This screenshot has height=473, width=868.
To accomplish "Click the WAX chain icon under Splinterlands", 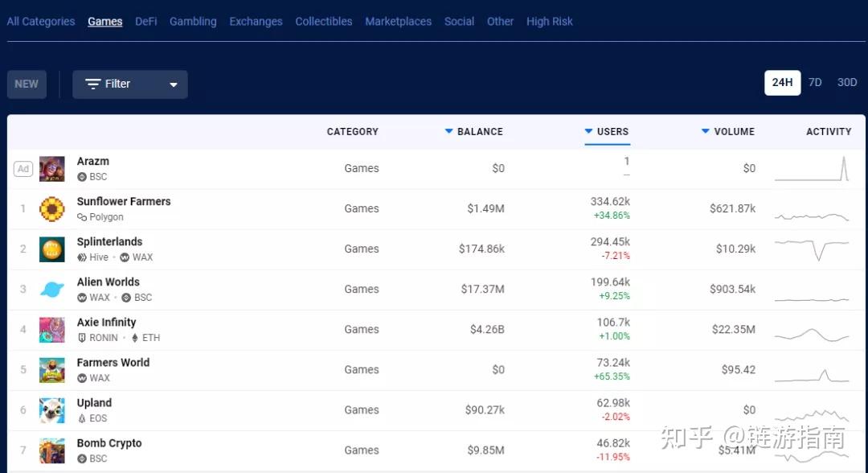I will tap(125, 257).
